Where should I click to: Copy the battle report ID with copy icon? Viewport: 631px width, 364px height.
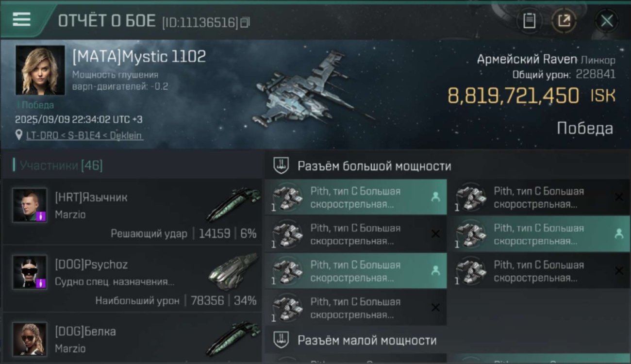coord(245,22)
